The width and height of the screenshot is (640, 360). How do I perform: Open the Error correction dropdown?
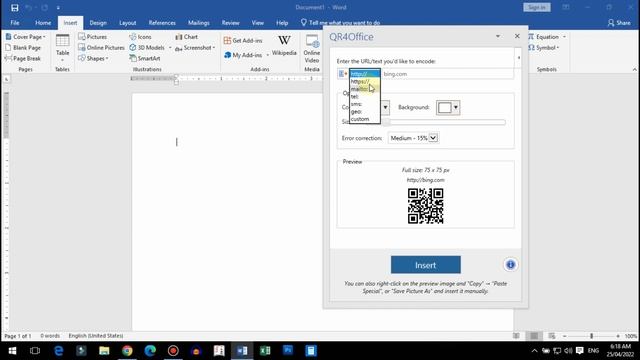413,138
